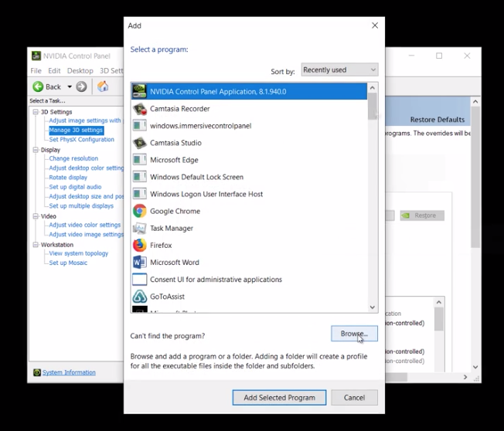The image size is (504, 431).
Task: Click the Browse button
Action: [354, 334]
